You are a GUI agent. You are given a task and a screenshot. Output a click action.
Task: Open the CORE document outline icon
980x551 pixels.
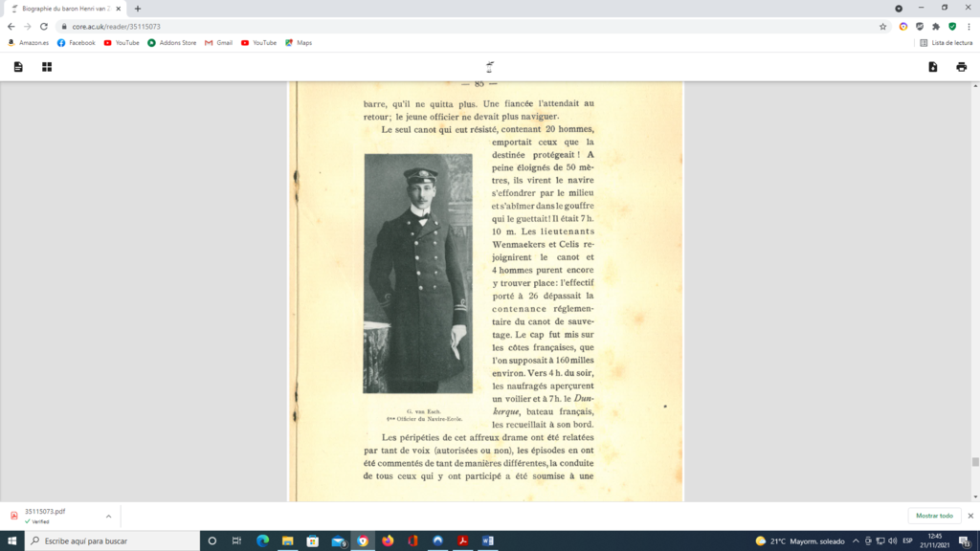click(x=18, y=67)
